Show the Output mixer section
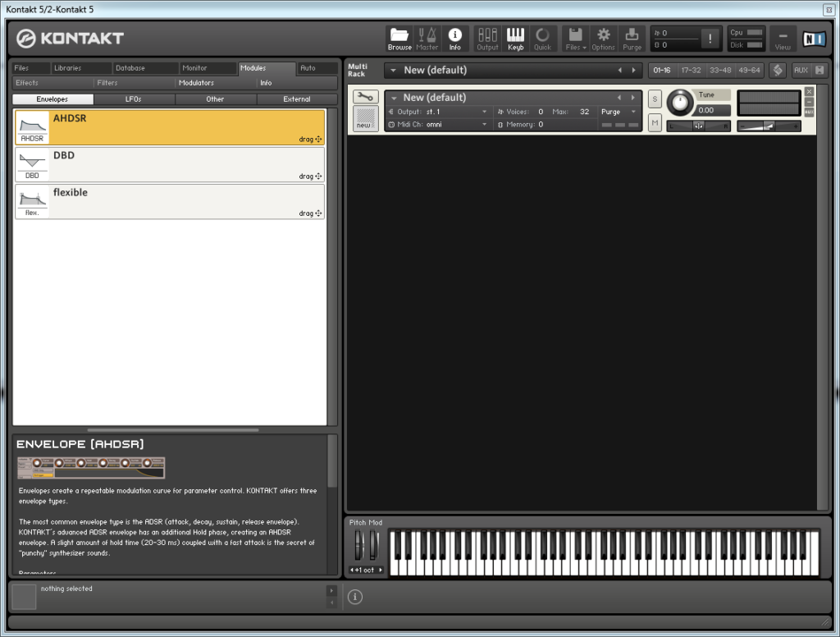Viewport: 840px width, 637px height. point(487,39)
